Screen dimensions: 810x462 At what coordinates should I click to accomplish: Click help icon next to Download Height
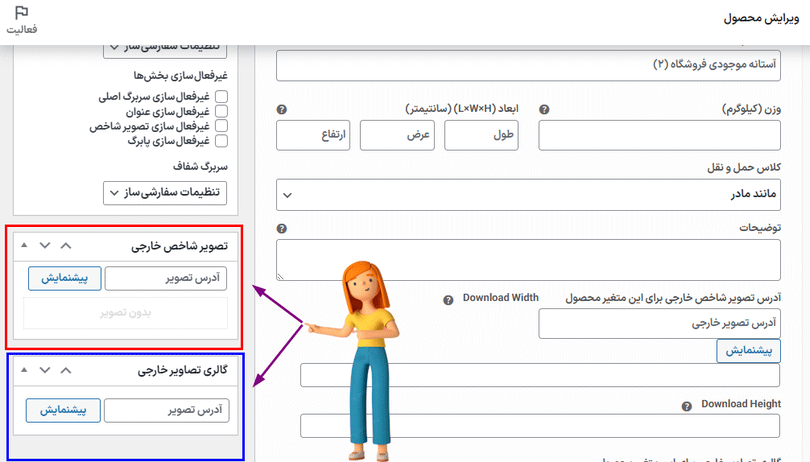686,406
